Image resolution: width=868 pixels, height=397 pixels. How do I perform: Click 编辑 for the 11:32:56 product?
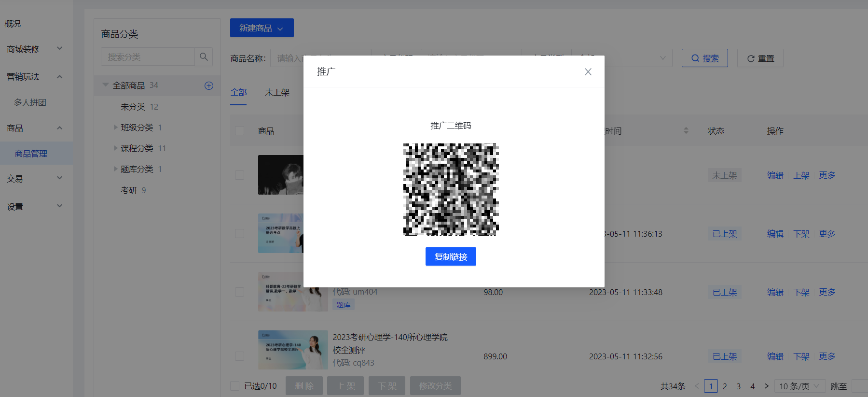click(x=775, y=356)
